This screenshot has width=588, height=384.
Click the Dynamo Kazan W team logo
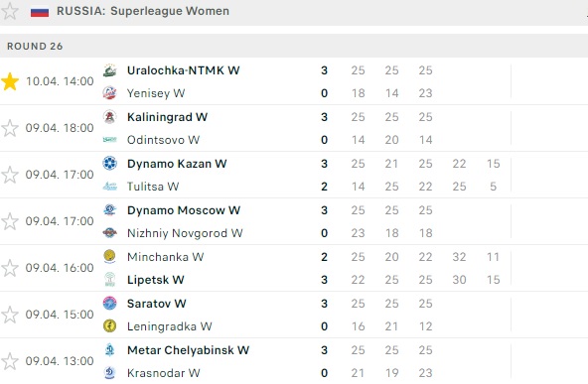click(109, 164)
